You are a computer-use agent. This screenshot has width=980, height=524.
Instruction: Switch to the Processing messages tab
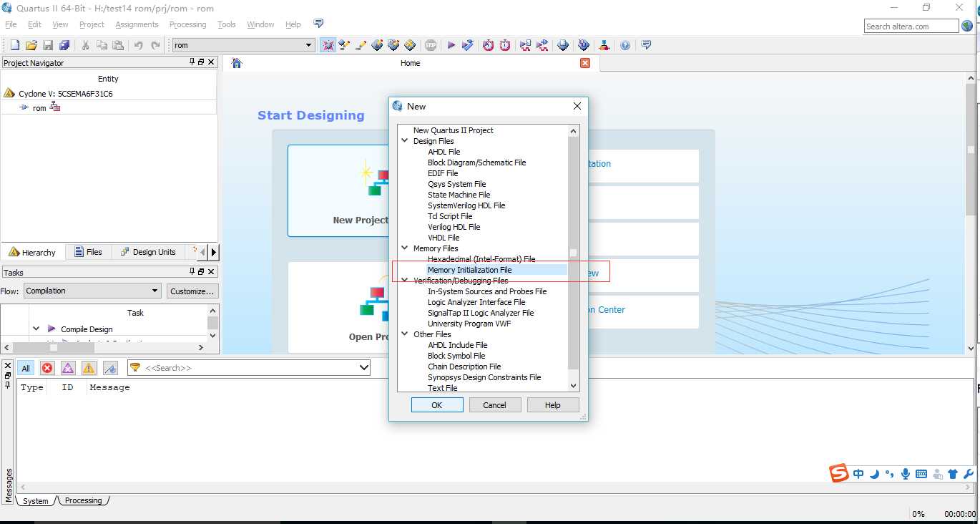click(83, 500)
